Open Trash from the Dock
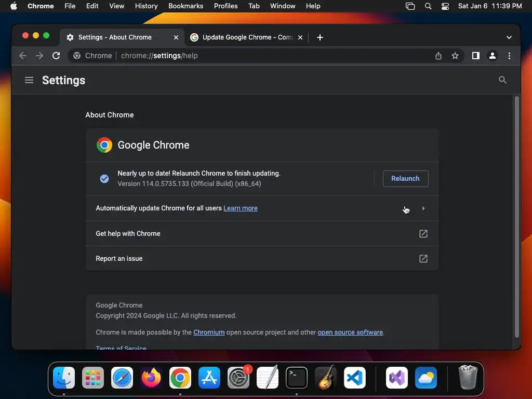This screenshot has width=532, height=399. [468, 377]
